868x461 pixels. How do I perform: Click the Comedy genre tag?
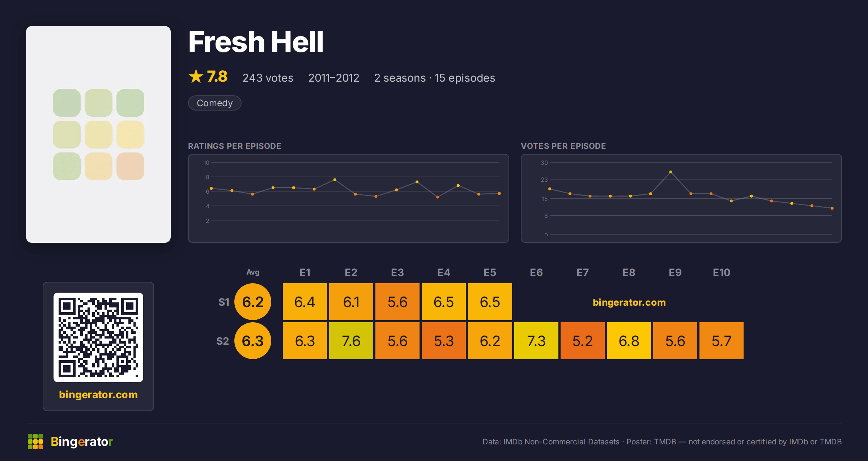coord(215,103)
